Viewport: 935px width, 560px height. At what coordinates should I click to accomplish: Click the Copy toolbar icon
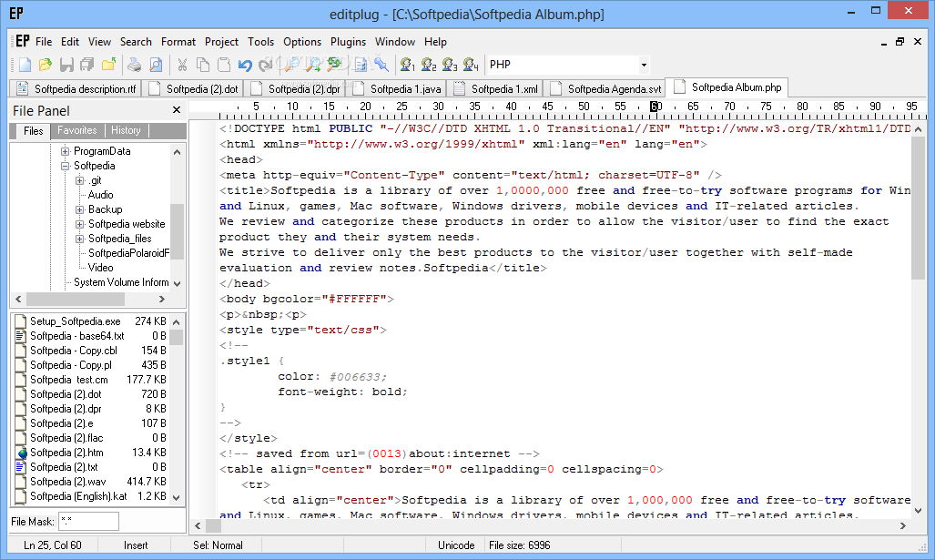tap(203, 65)
